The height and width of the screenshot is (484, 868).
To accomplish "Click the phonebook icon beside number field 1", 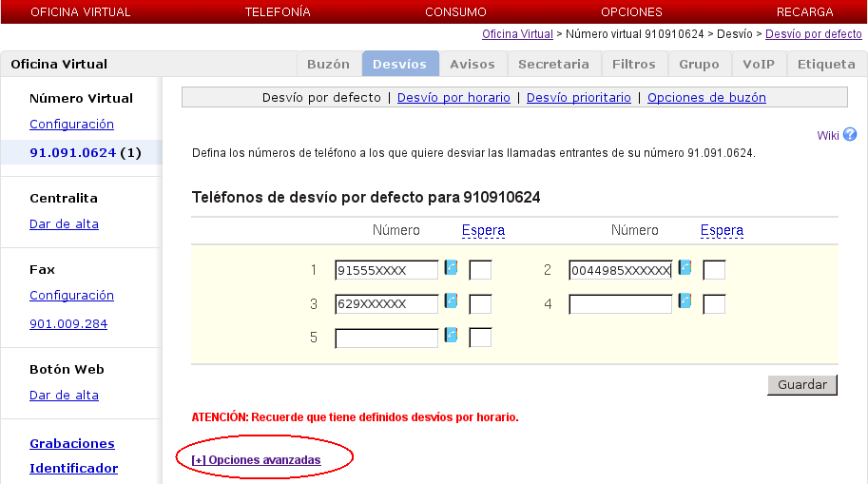I will coord(452,269).
